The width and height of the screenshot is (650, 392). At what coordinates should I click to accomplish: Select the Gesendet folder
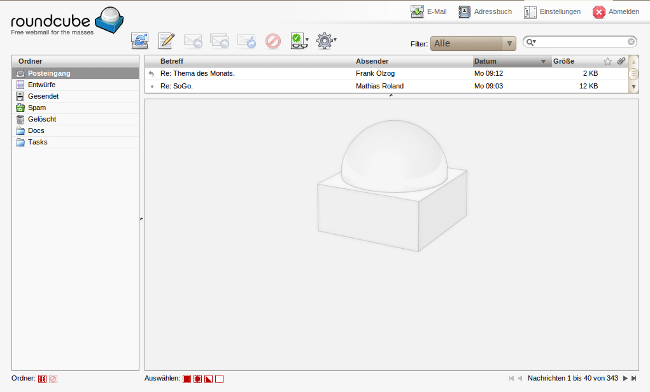coord(75,96)
